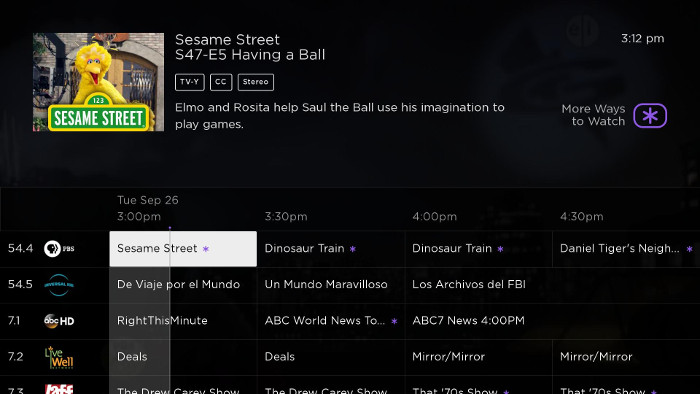Select ABC7 News 4:00PM listing
700x394 pixels.
(552, 321)
